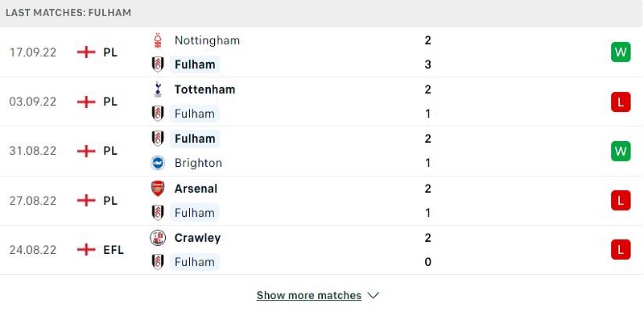Click the Tottenham club crest
Screen dimensions: 644x312
pos(158,89)
